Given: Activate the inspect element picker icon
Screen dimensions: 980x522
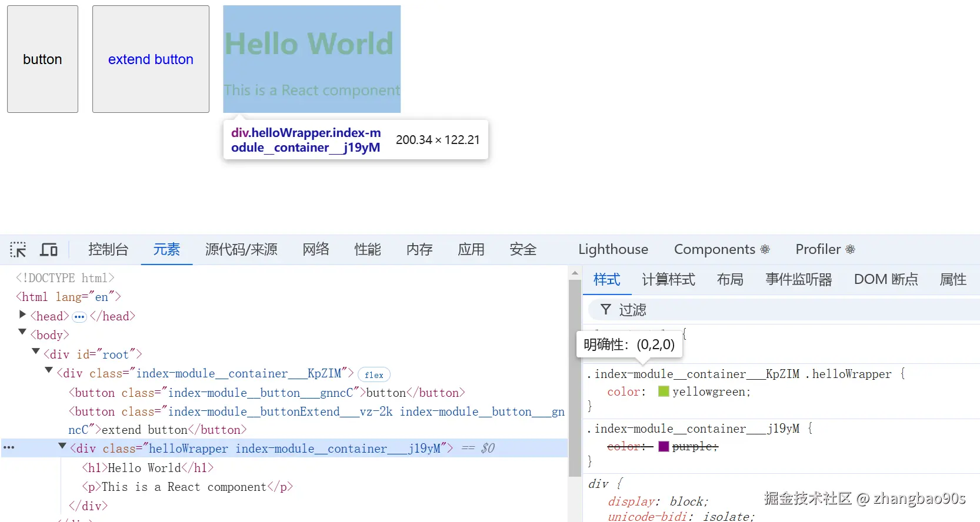Looking at the screenshot, I should click(x=18, y=250).
